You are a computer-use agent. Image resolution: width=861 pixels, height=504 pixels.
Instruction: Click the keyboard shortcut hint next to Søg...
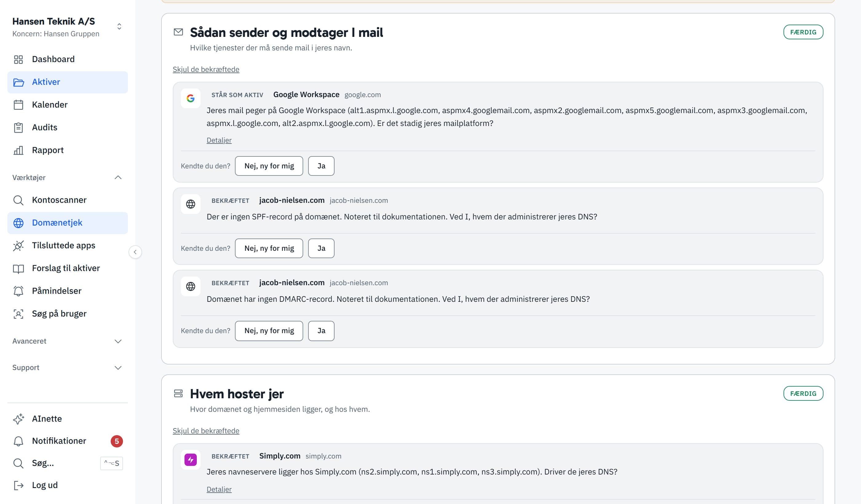coord(112,463)
